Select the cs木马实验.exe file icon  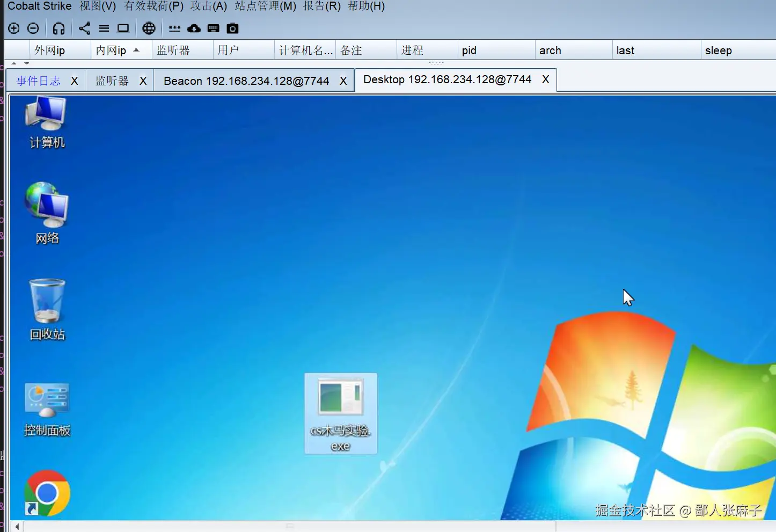click(x=341, y=413)
